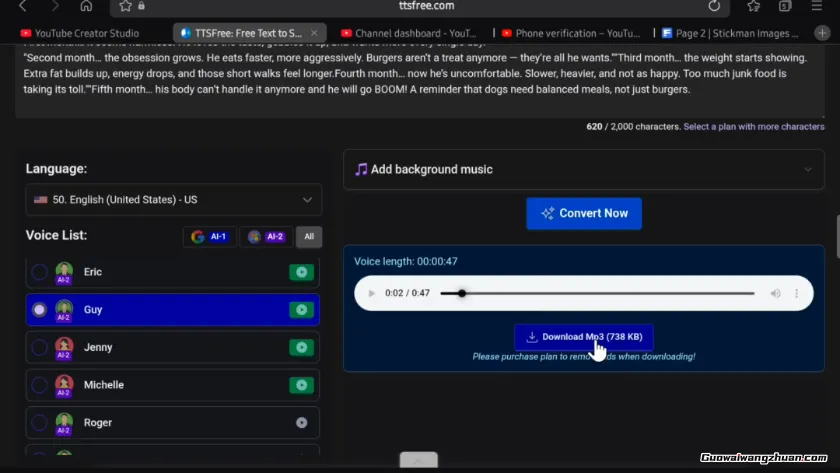
Task: Play the Roger voice sample
Action: [x=301, y=423]
